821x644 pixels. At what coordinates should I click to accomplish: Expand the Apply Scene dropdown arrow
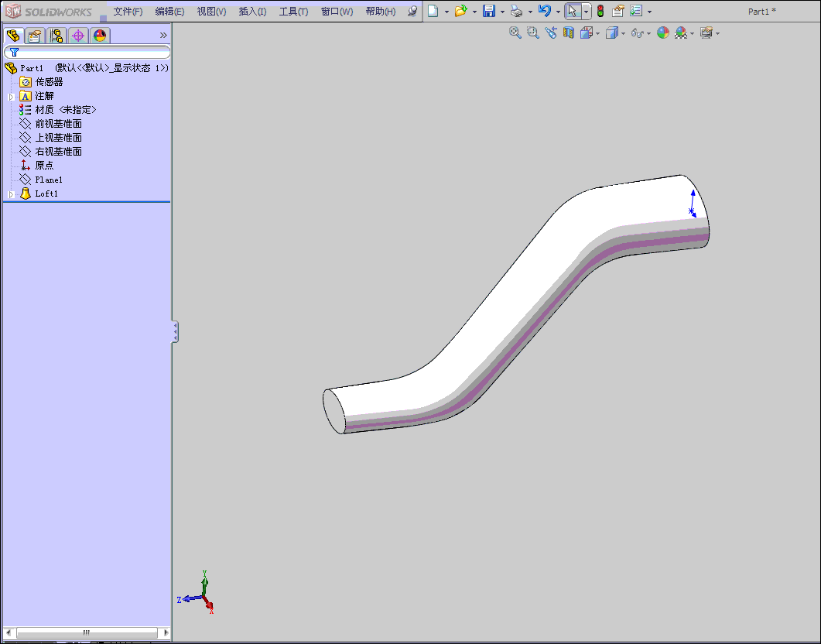click(693, 33)
